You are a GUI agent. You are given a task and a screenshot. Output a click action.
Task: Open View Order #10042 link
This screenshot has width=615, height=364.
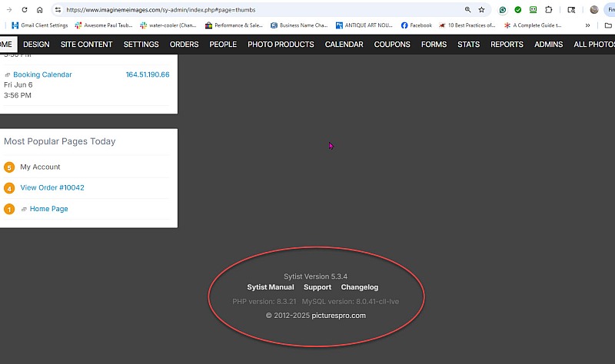pyautogui.click(x=52, y=187)
